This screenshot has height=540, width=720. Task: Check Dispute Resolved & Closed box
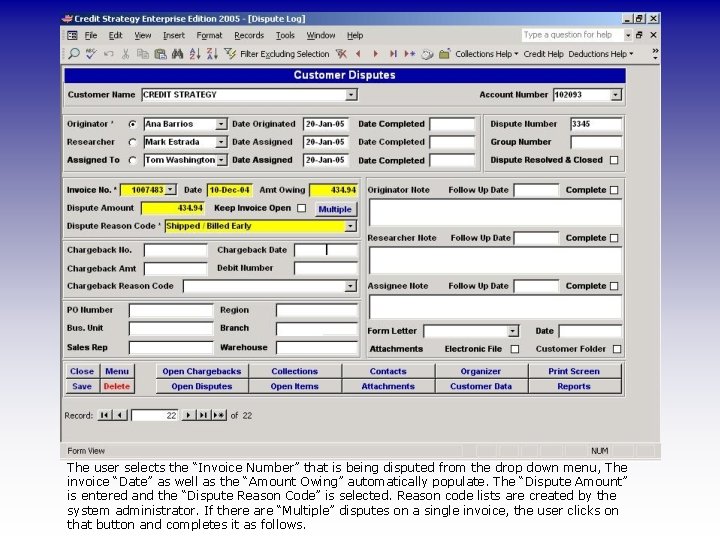[x=614, y=160]
